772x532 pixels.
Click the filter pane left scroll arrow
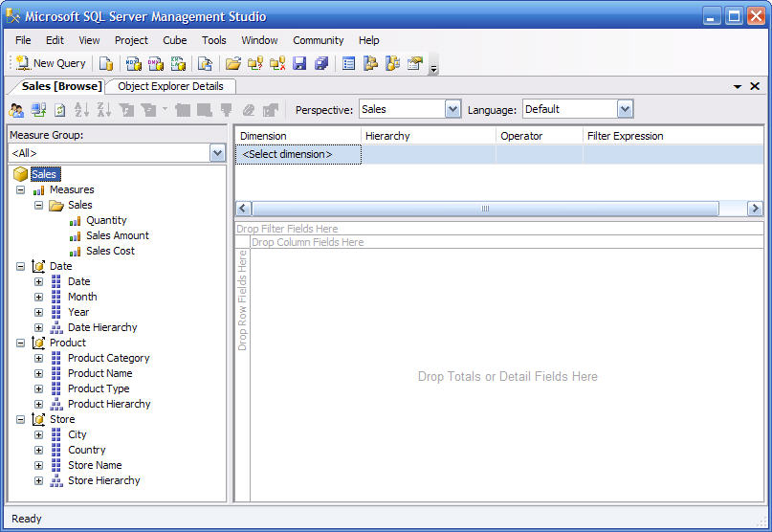point(244,209)
